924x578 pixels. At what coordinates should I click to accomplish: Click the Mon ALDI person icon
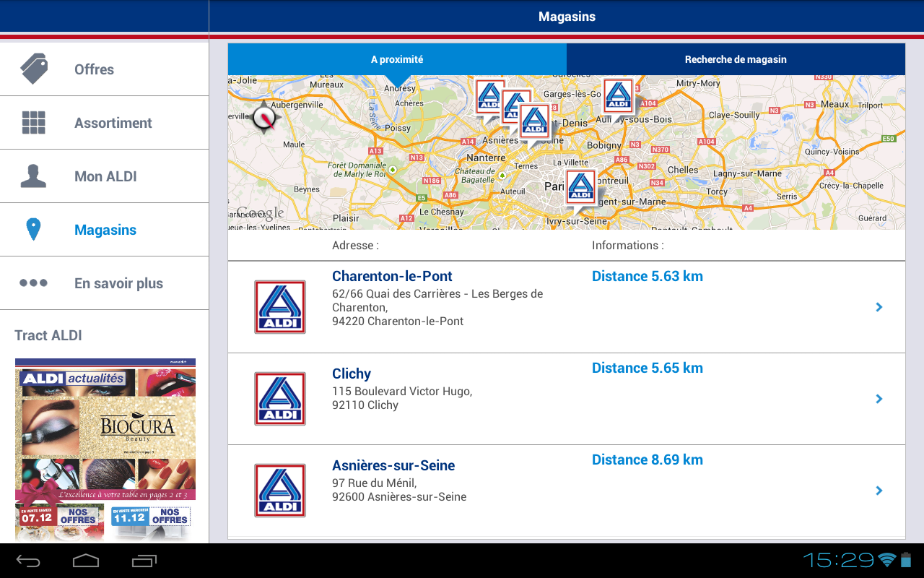tap(33, 176)
